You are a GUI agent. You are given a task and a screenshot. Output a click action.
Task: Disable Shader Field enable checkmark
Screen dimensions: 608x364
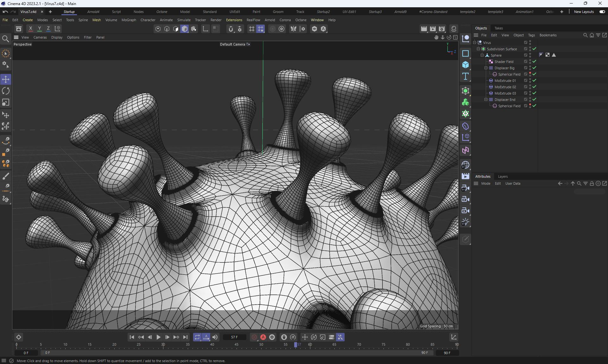(534, 61)
